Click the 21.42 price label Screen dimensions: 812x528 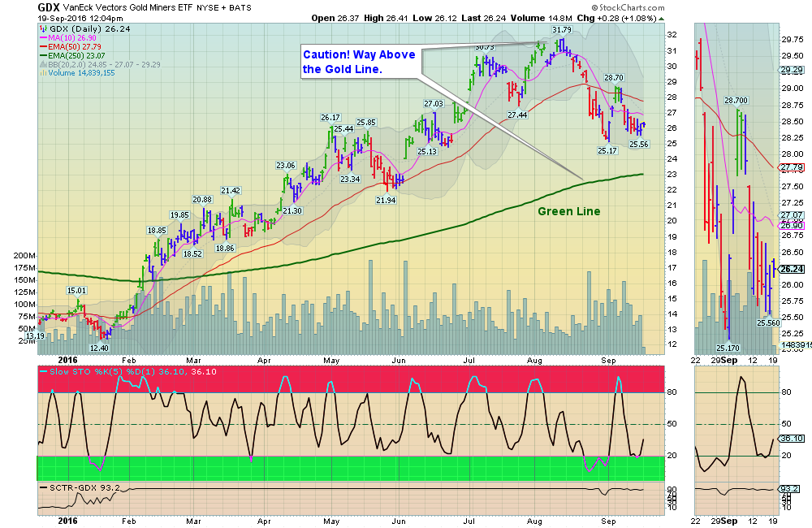pos(231,191)
